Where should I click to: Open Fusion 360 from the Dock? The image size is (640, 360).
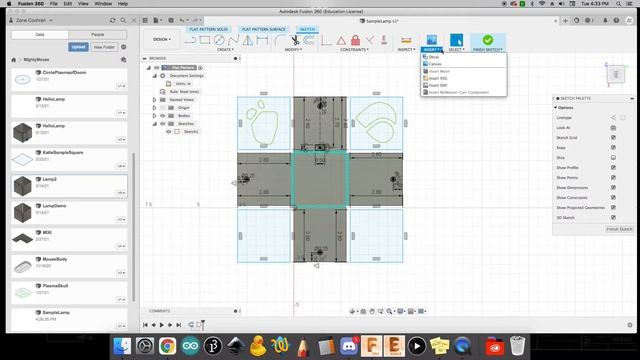pos(371,346)
